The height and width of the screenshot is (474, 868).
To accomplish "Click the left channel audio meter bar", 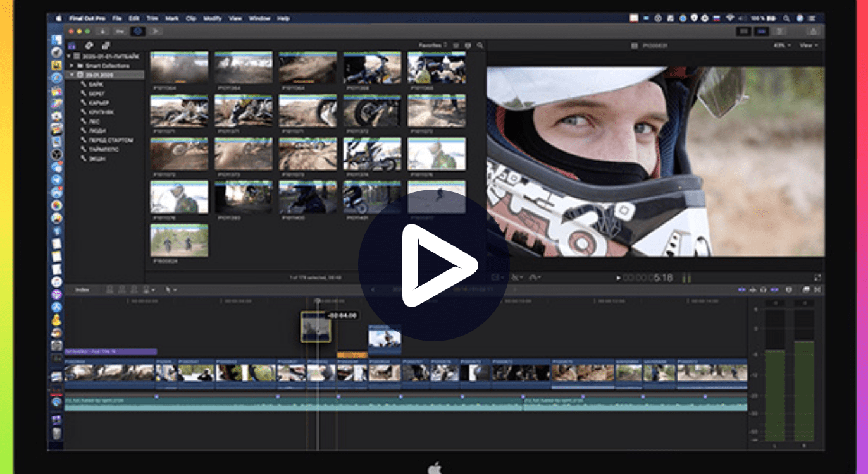I will click(775, 375).
